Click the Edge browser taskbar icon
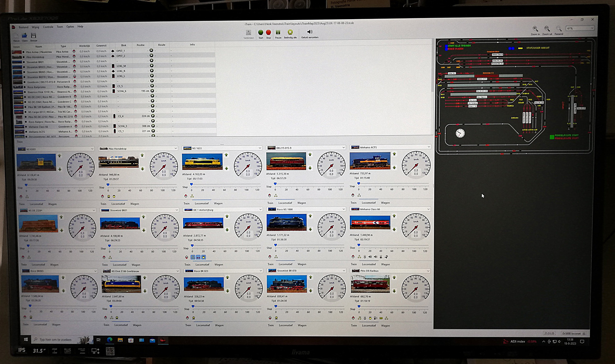 click(x=110, y=340)
